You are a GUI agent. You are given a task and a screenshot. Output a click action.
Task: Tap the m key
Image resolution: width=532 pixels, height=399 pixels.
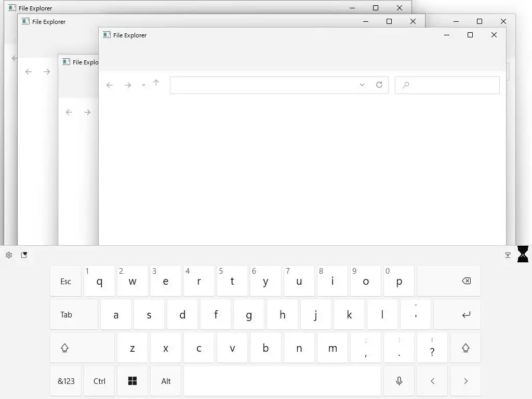332,348
